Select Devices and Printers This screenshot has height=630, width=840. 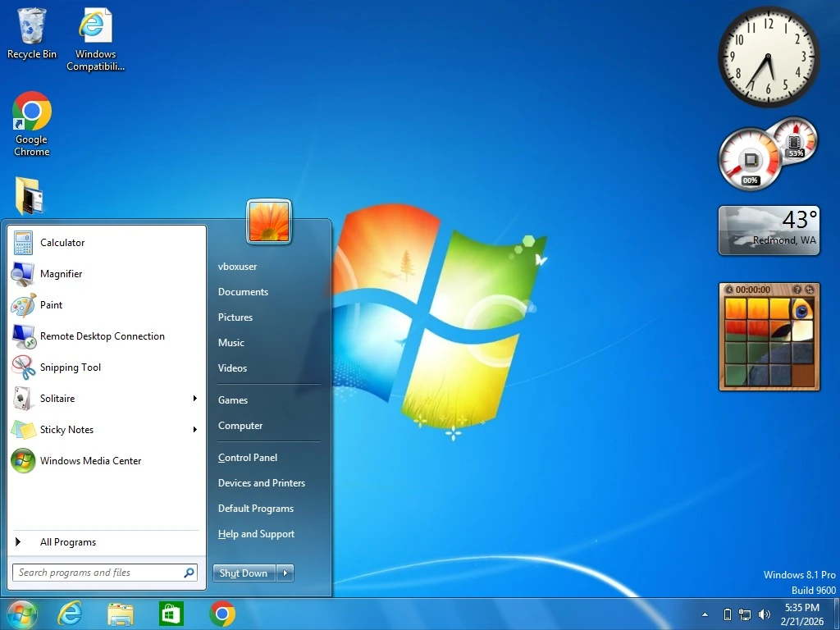(262, 483)
